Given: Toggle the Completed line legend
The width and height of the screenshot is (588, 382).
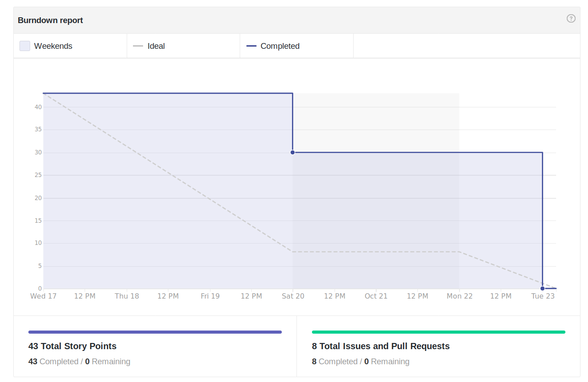Looking at the screenshot, I should pos(296,46).
